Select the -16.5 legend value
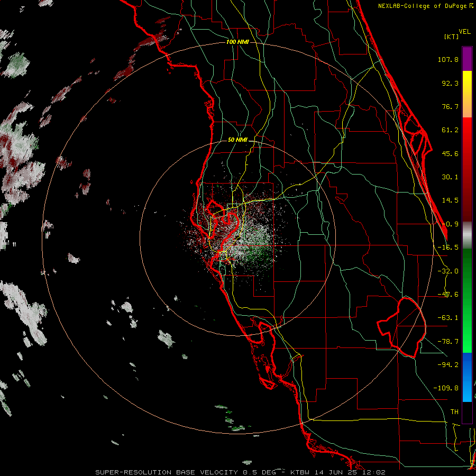The height and width of the screenshot is (476, 476). tap(448, 248)
